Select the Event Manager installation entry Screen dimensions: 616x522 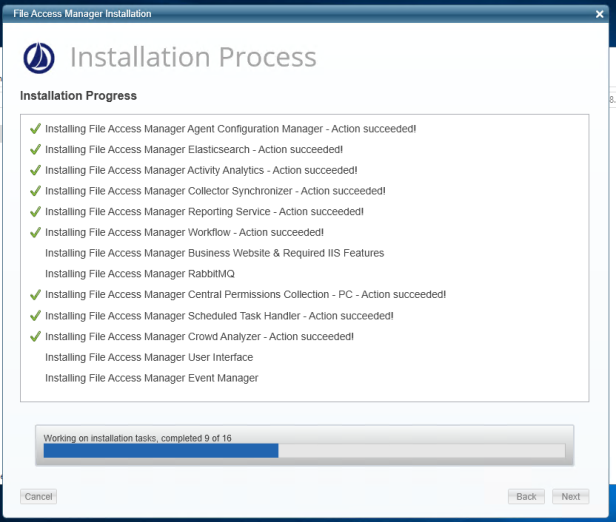(x=152, y=378)
